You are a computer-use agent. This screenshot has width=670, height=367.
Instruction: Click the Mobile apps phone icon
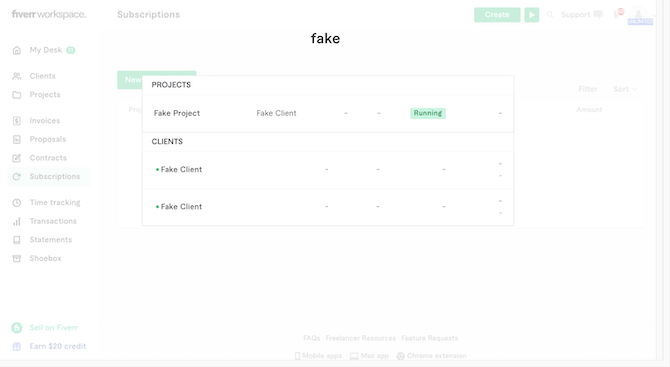[297, 356]
